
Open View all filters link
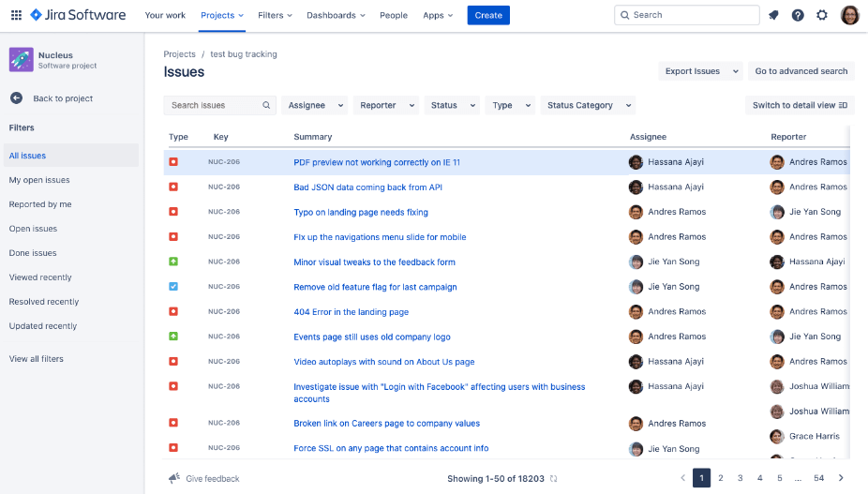[x=36, y=358]
